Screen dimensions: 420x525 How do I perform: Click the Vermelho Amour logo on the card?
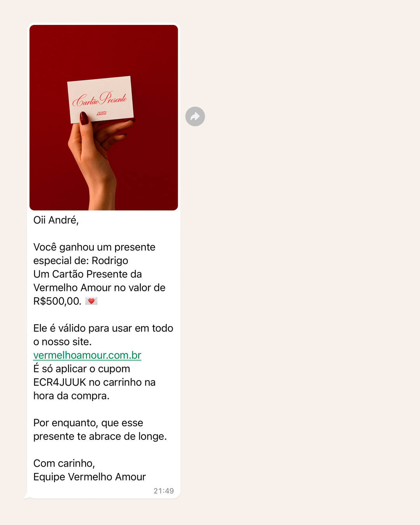click(x=101, y=113)
